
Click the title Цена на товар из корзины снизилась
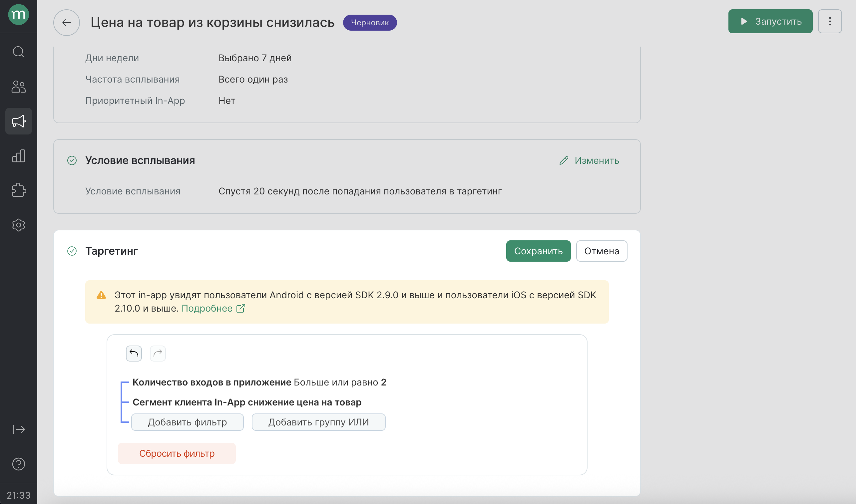pos(213,22)
